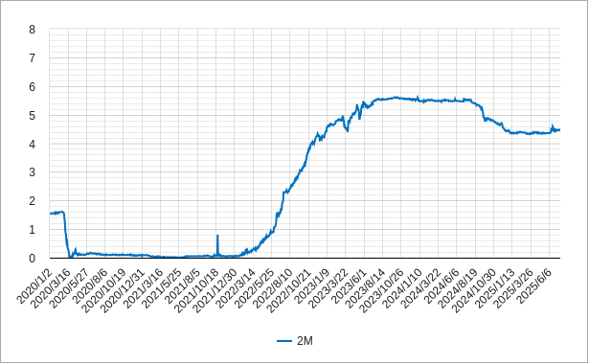Screen dimensions: 589x364
Task: Select y-axis value 7
Action: pyautogui.click(x=32, y=58)
